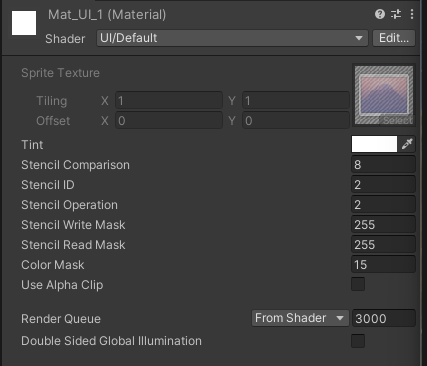Toggle Double Sided Global Illumination checkbox

pyautogui.click(x=358, y=341)
